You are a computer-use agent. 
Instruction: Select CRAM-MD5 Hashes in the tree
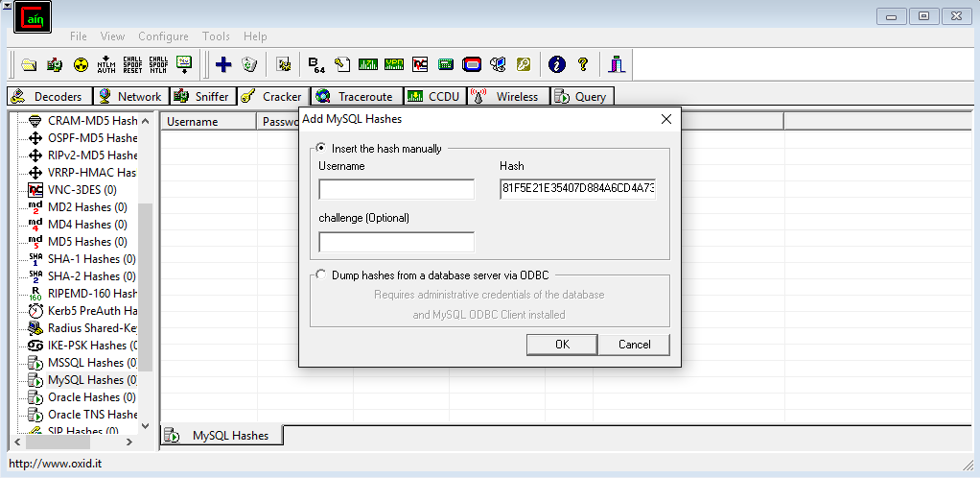point(92,121)
